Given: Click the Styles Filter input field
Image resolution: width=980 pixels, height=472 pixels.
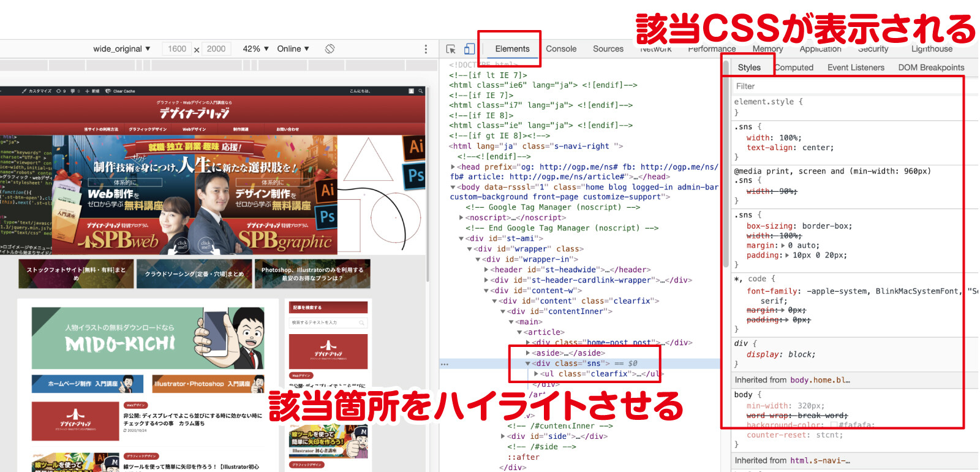Looking at the screenshot, I should coord(845,86).
